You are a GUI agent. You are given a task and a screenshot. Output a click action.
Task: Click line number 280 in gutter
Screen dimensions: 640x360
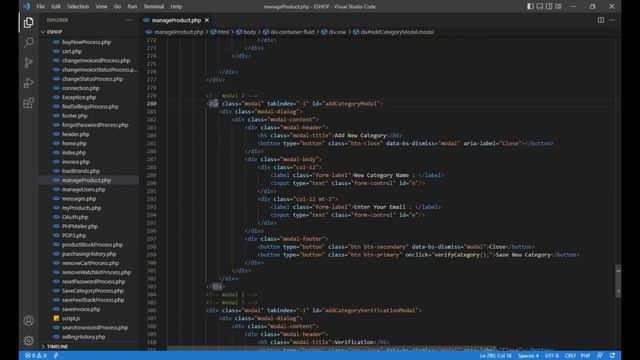[151, 104]
